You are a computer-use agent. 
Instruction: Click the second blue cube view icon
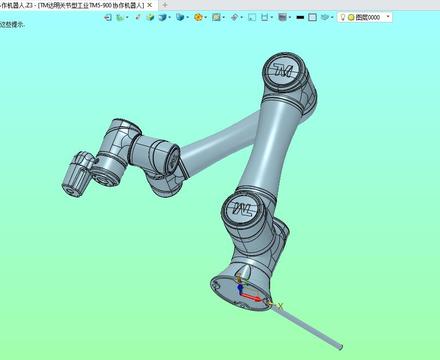pos(180,17)
